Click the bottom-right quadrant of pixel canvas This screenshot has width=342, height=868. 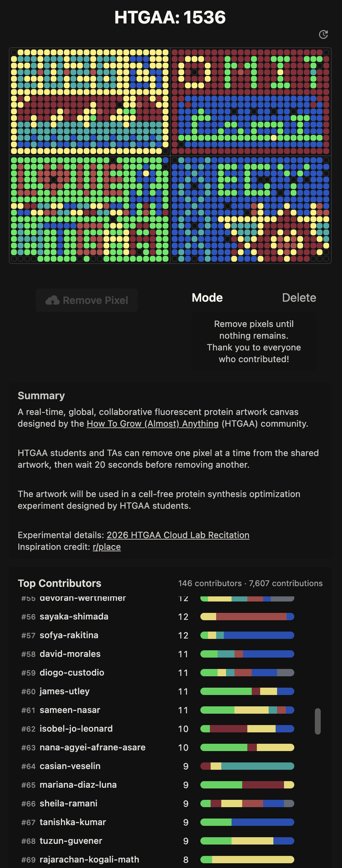tap(251, 210)
